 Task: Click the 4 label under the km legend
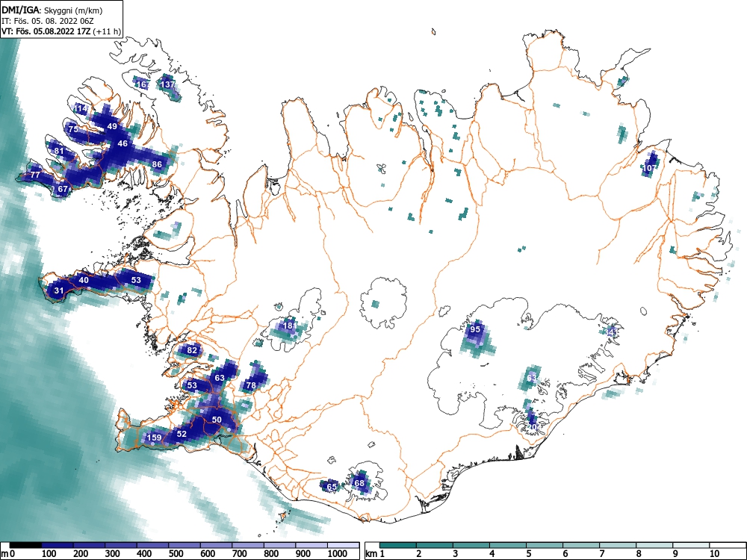coord(492,553)
